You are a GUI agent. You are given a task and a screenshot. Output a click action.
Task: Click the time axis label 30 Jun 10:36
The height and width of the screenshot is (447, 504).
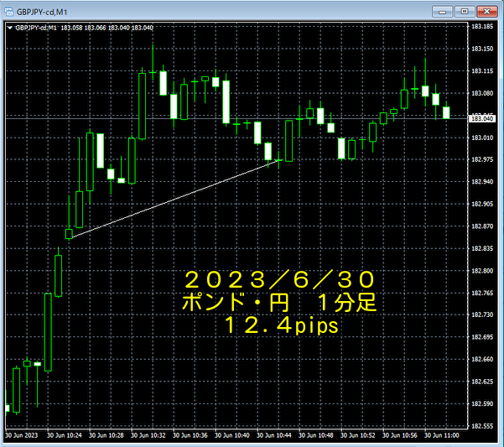point(190,435)
